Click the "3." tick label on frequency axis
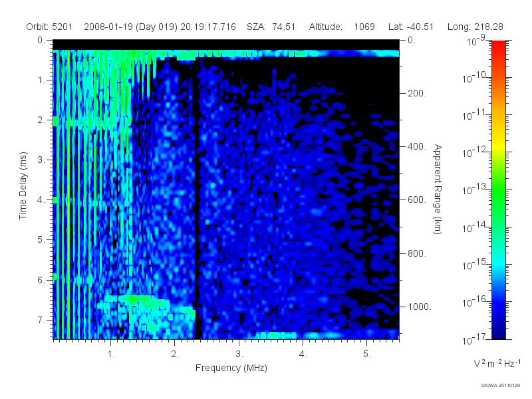532x399 pixels. tap(239, 354)
